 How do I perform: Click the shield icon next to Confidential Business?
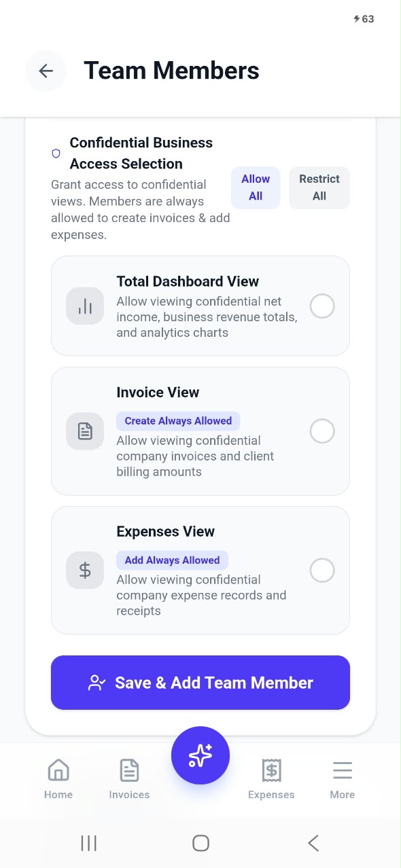tap(56, 153)
